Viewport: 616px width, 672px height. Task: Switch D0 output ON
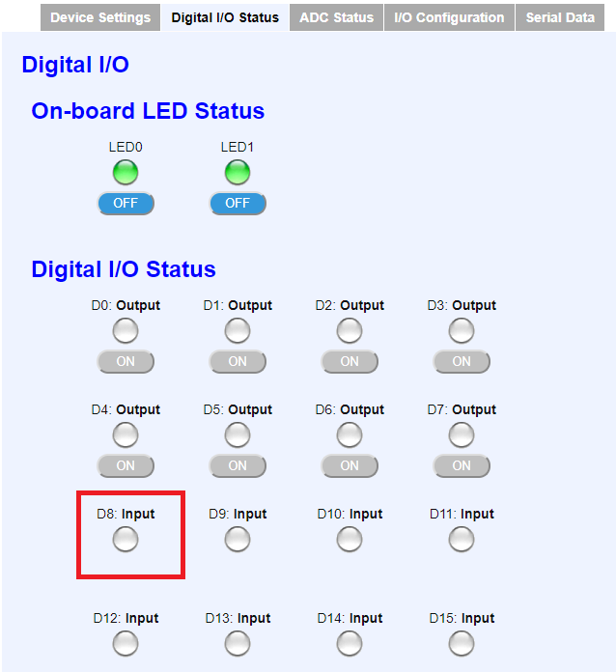pos(126,362)
